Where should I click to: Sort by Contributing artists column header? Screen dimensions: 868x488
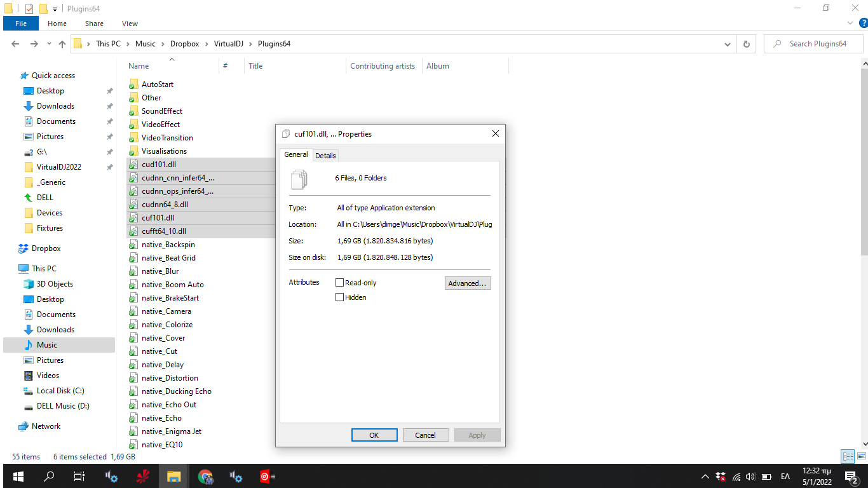(x=383, y=66)
